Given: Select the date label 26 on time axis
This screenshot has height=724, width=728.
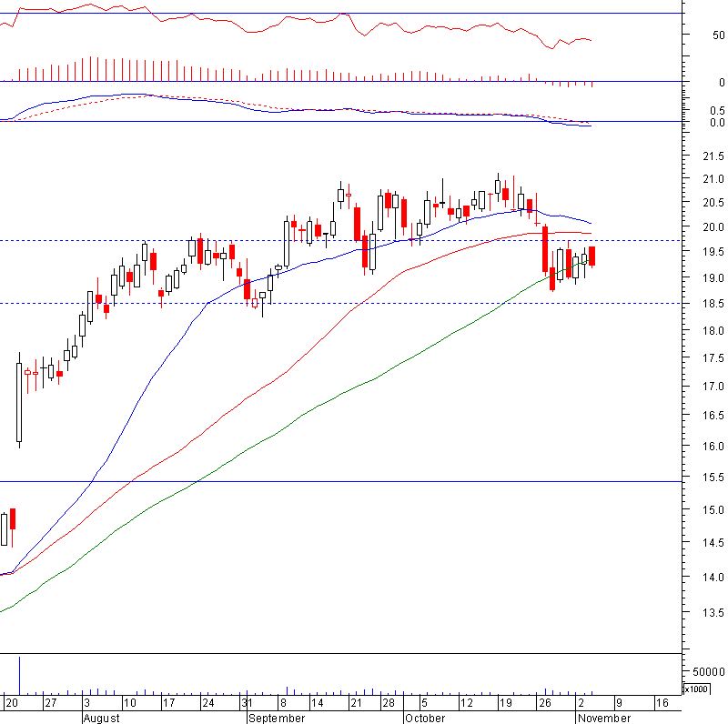Looking at the screenshot, I should point(545,703).
